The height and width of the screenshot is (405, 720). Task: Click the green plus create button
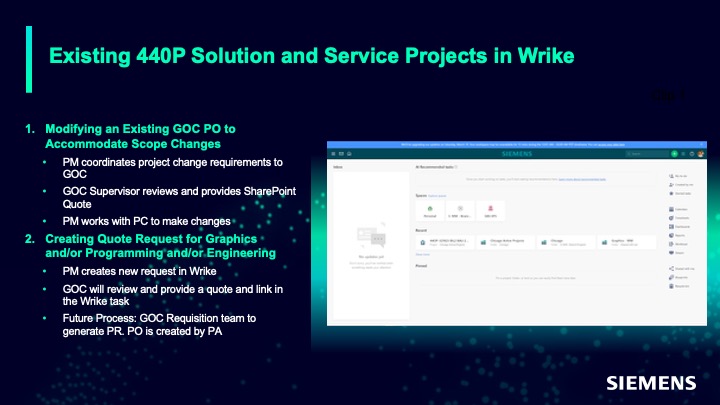pos(675,154)
